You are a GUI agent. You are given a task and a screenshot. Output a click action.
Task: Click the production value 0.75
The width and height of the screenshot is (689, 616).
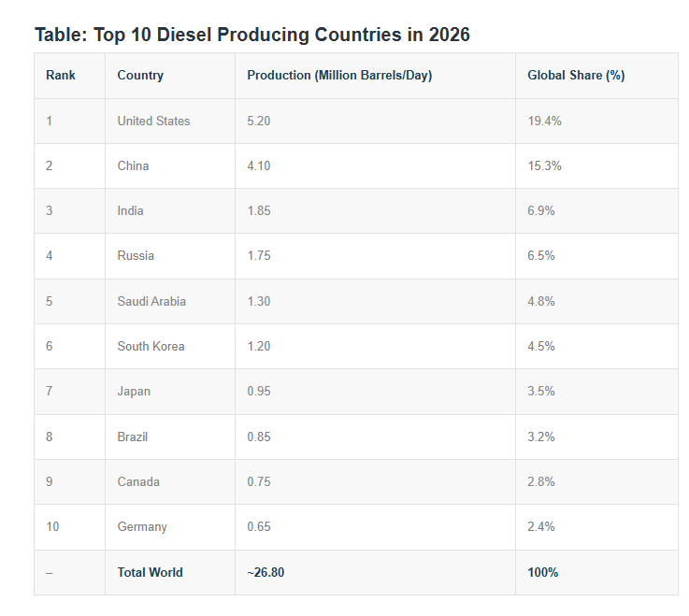coord(258,481)
